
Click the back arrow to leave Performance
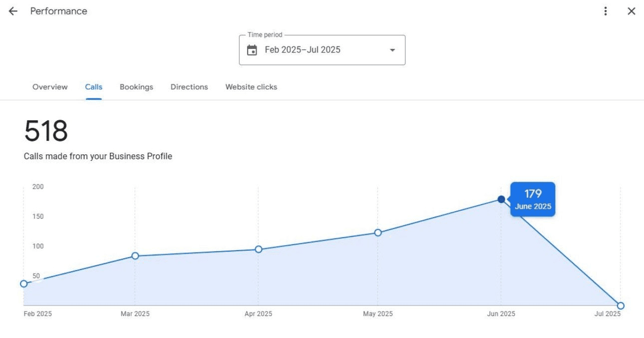point(12,10)
